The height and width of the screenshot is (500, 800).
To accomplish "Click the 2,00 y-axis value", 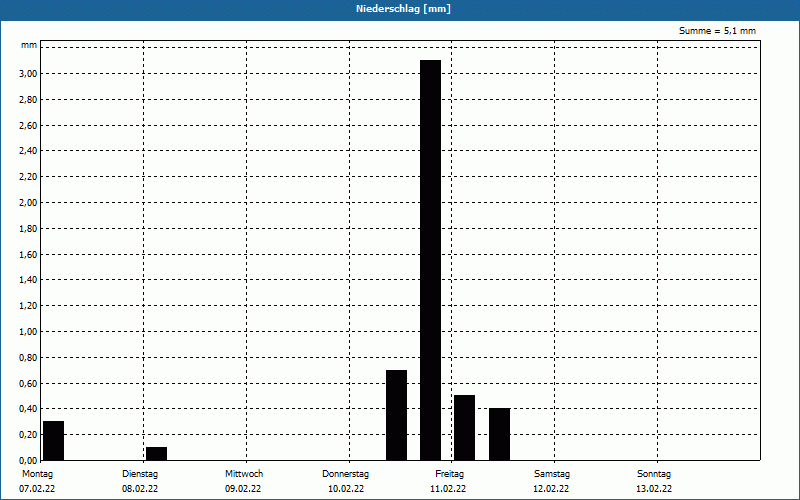I will 28,203.
